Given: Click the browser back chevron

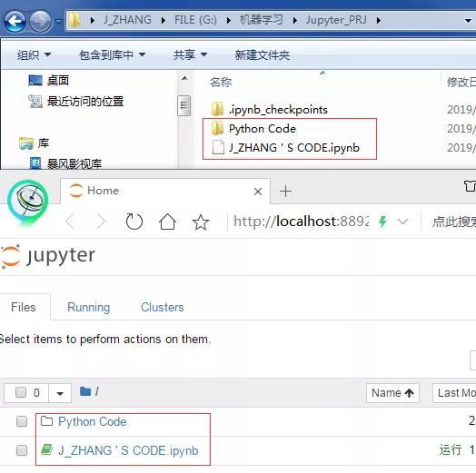Looking at the screenshot, I should coord(70,222).
